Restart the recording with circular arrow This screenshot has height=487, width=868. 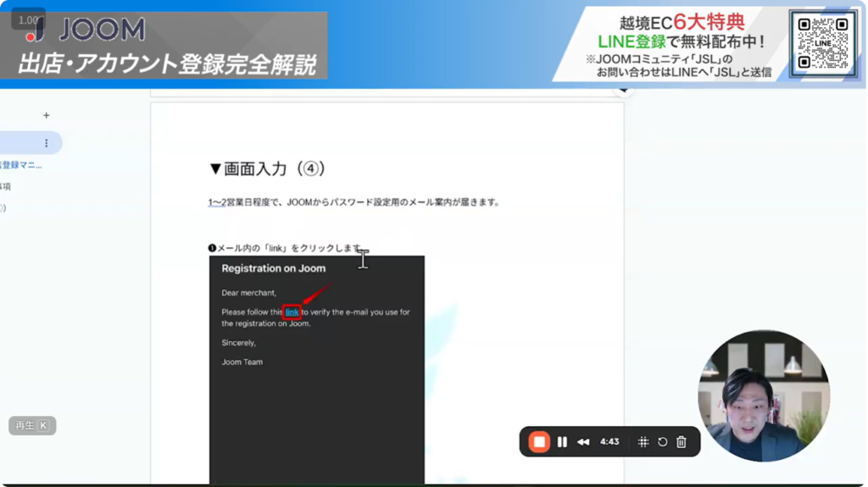pyautogui.click(x=662, y=442)
